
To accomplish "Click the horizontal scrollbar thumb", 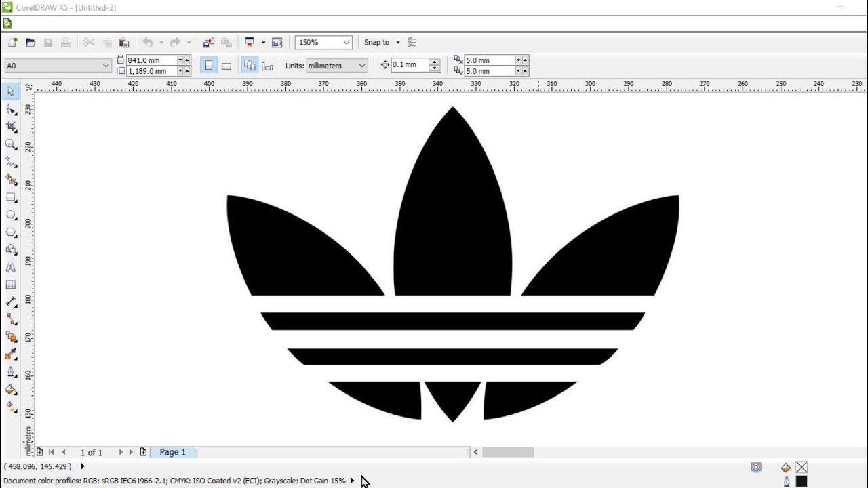I will pyautogui.click(x=508, y=452).
